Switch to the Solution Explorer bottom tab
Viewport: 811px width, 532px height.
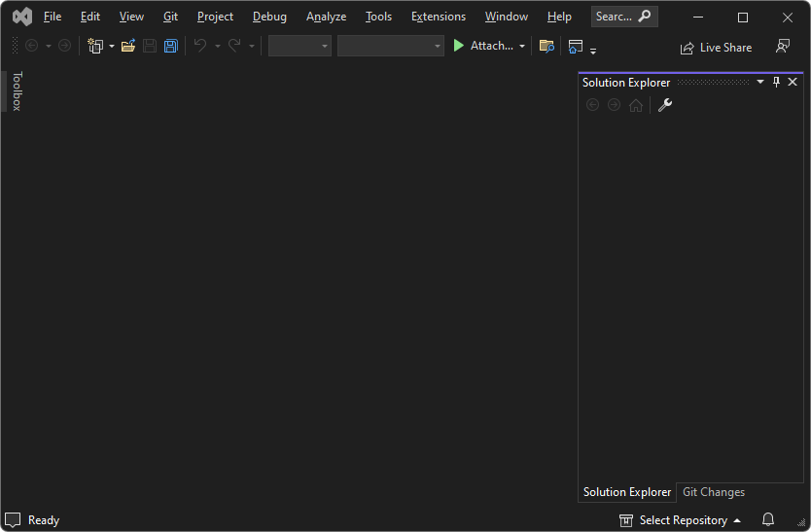[627, 491]
